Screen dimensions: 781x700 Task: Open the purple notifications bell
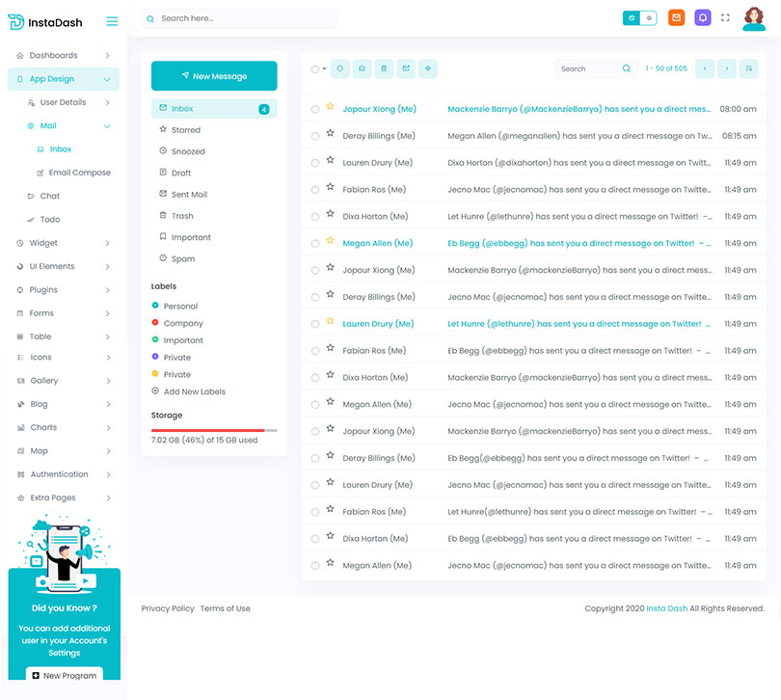pos(703,18)
